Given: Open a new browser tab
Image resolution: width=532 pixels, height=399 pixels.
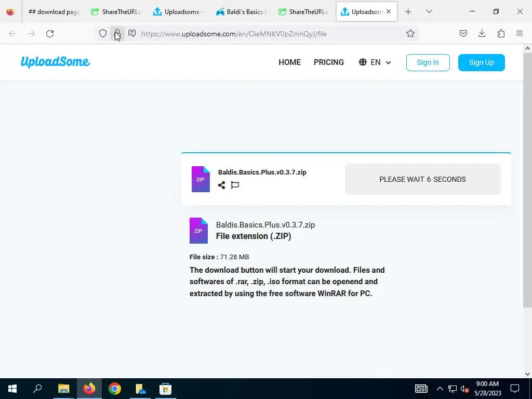Looking at the screenshot, I should [x=408, y=11].
